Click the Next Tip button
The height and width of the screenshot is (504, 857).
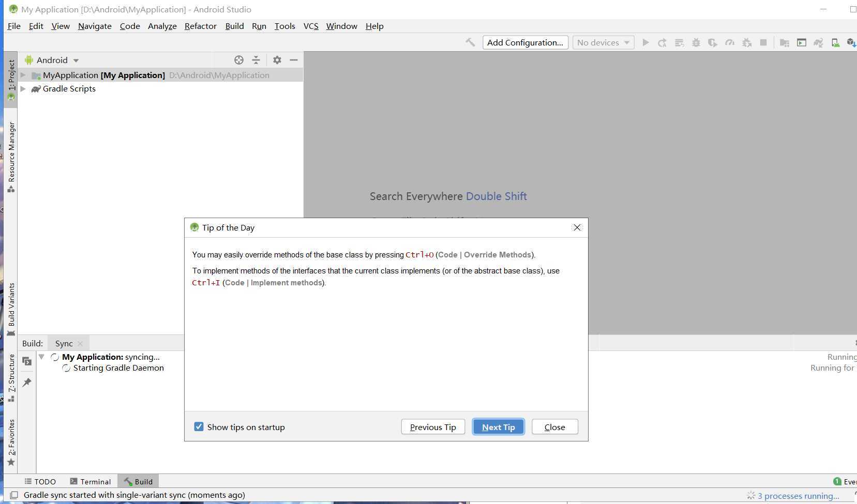499,427
